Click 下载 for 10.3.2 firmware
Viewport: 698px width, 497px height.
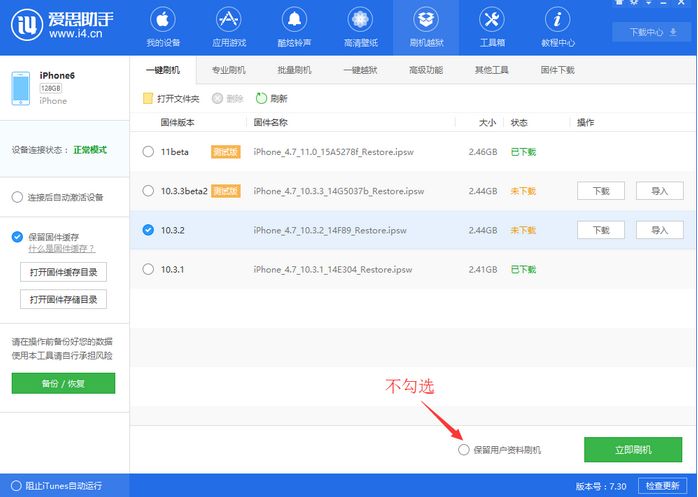601,230
